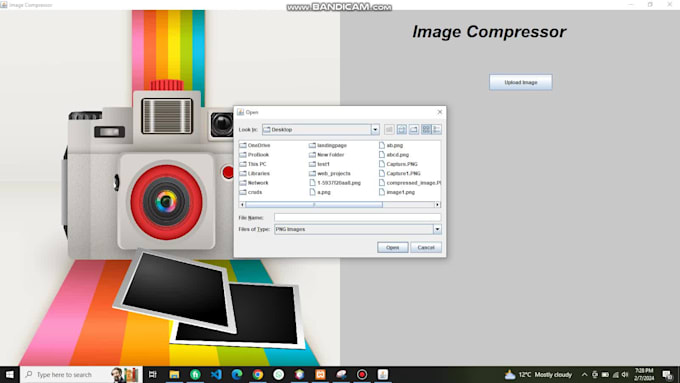The image size is (680, 383).
Task: Click the file list's left scroll arrow
Action: [242, 204]
